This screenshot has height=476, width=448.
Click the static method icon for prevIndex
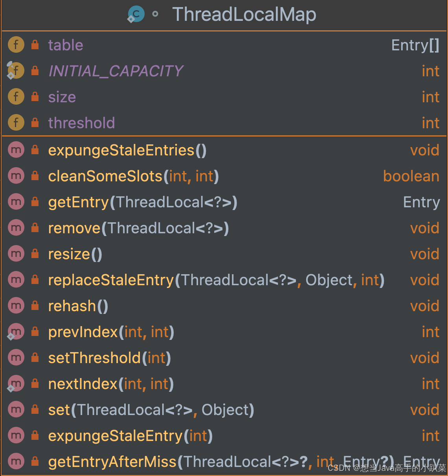tap(16, 332)
